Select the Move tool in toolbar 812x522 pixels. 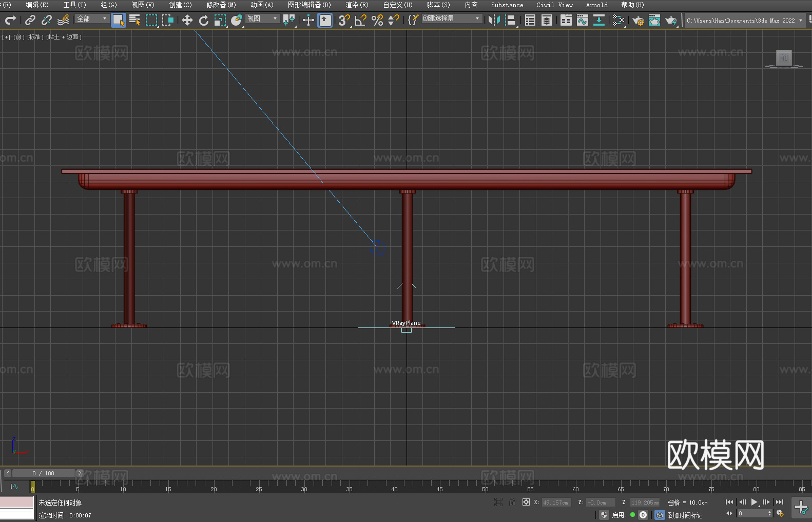187,20
